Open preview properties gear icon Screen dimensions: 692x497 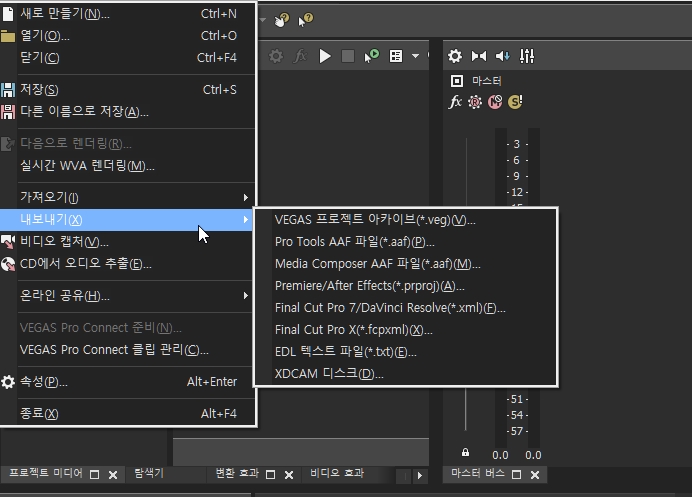276,56
